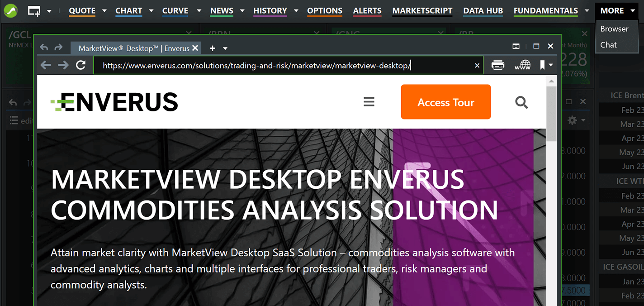The width and height of the screenshot is (644, 306).
Task: Click the undo arrow in browser title bar
Action: pos(44,48)
